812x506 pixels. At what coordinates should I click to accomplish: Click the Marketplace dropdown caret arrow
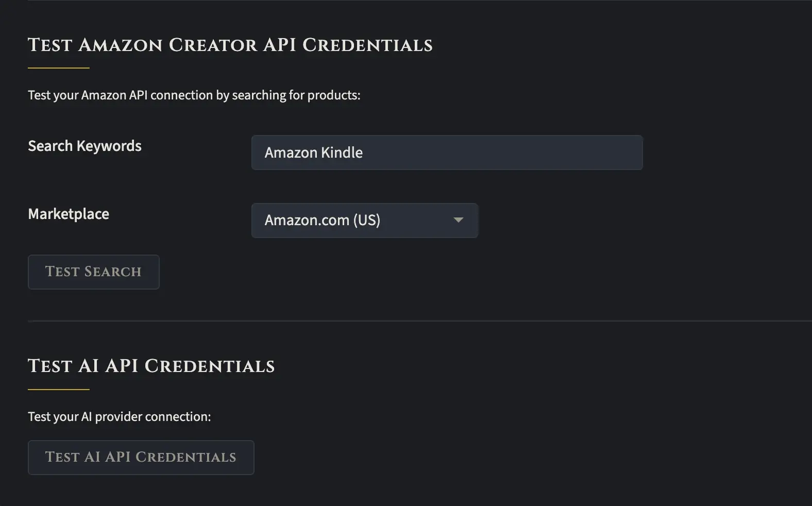(458, 220)
